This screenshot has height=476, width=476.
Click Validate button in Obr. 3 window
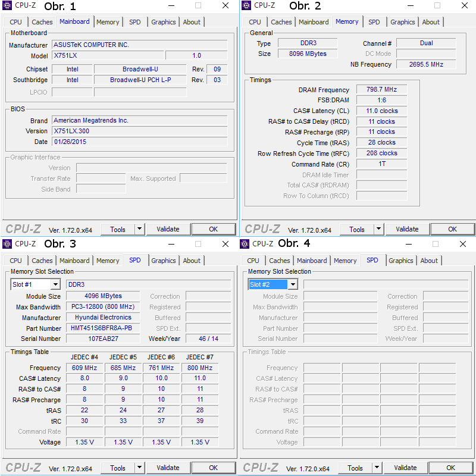tap(168, 468)
